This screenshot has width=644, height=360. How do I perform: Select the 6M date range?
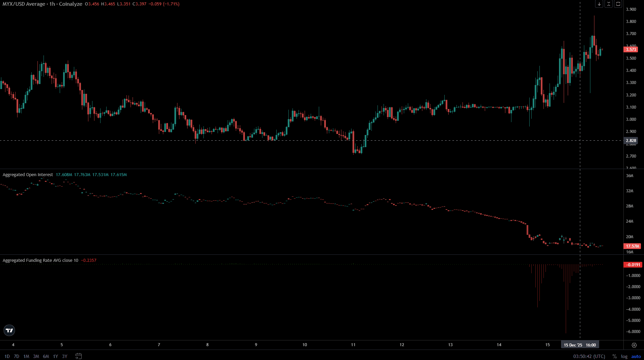pyautogui.click(x=46, y=356)
